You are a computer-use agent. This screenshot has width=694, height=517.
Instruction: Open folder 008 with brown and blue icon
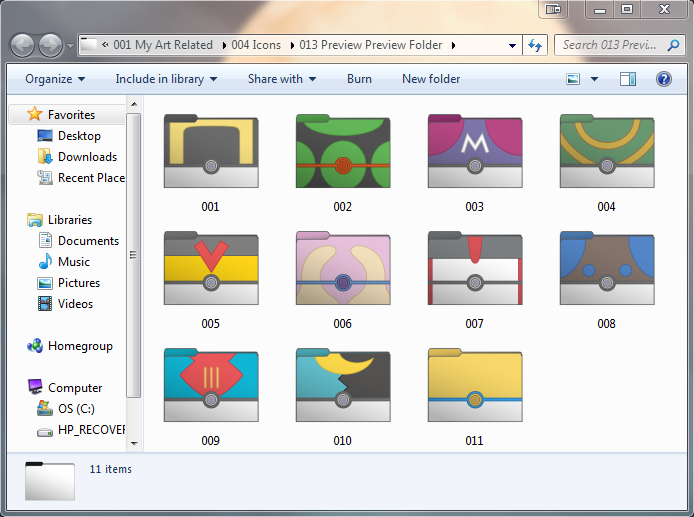coord(607,268)
